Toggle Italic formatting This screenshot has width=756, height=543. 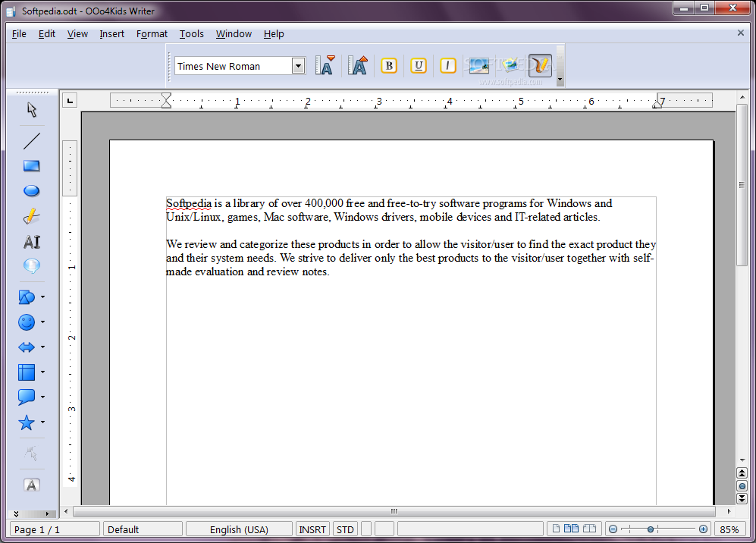pos(448,65)
